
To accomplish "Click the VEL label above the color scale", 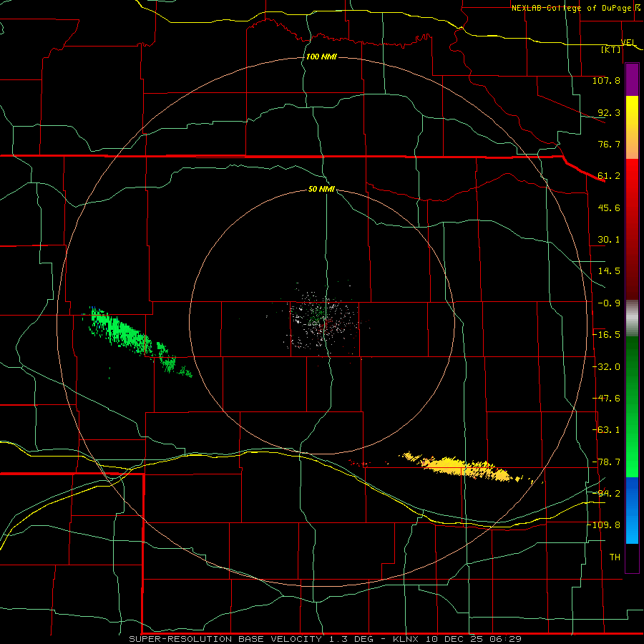I will pos(628,42).
